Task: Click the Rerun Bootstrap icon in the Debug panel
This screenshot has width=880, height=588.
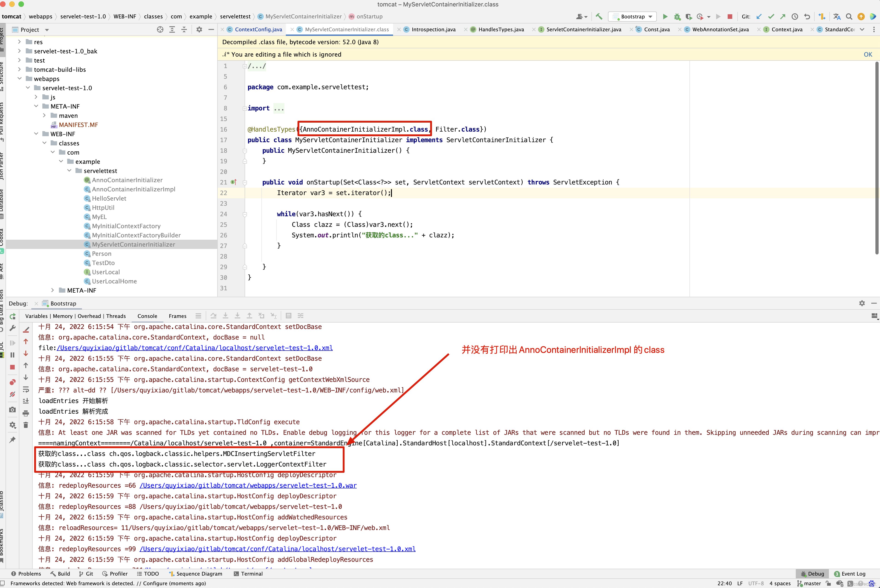Action: pos(12,316)
